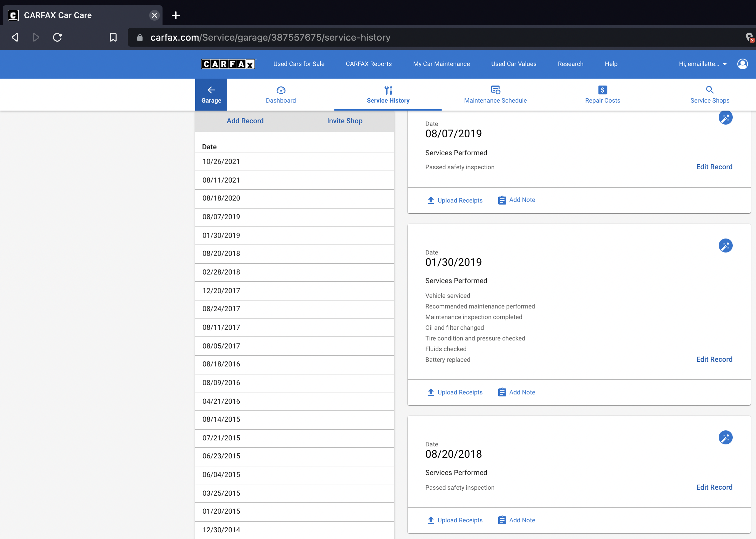756x539 pixels.
Task: Select the 12/30/2014 date row
Action: [295, 530]
